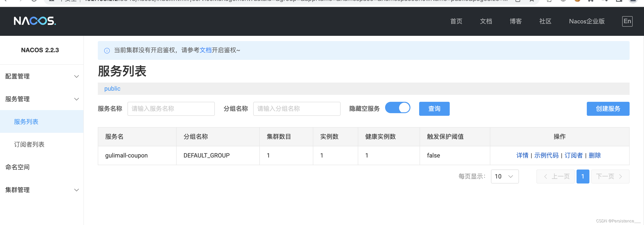Open the Nacos企业版 nav item

(587, 21)
